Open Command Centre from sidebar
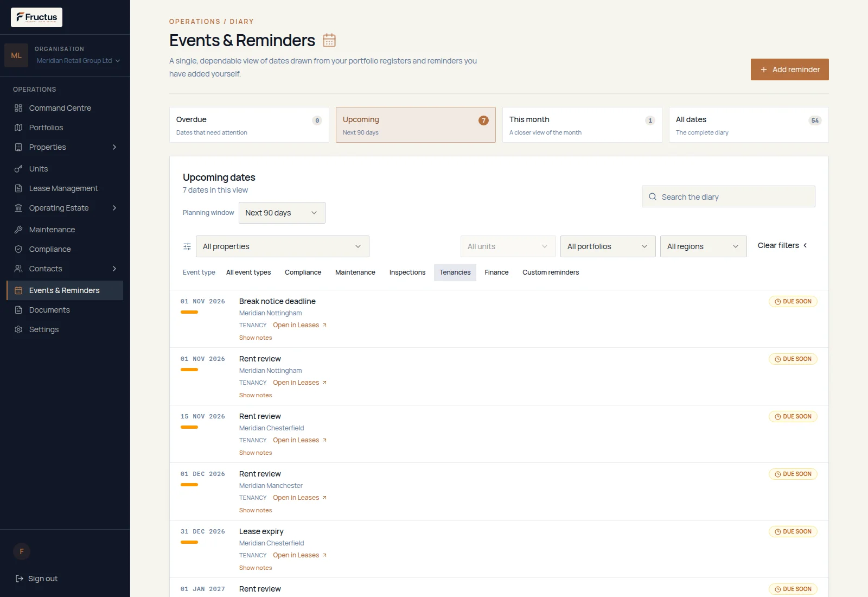This screenshot has height=597, width=868. tap(60, 108)
